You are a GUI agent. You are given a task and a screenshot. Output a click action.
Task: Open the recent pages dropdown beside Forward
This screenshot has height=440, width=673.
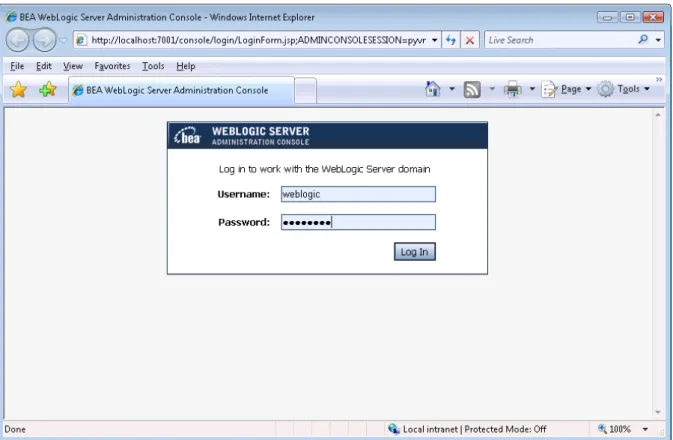click(x=63, y=40)
